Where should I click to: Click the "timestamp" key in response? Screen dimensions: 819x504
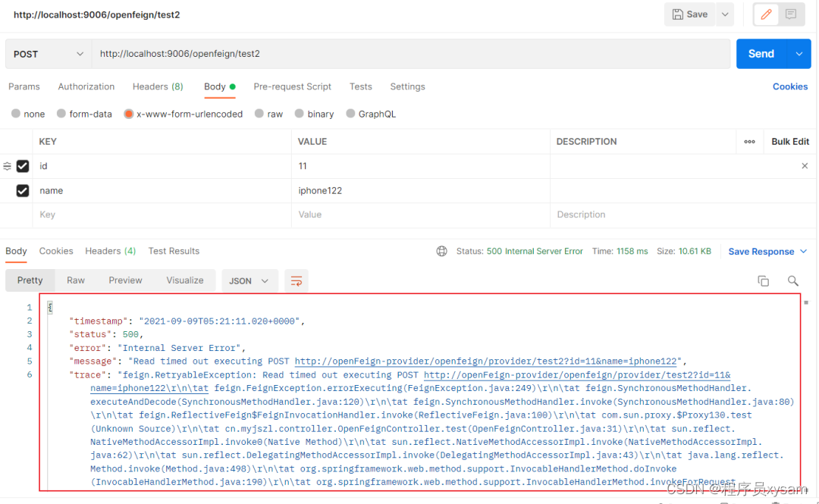(99, 321)
